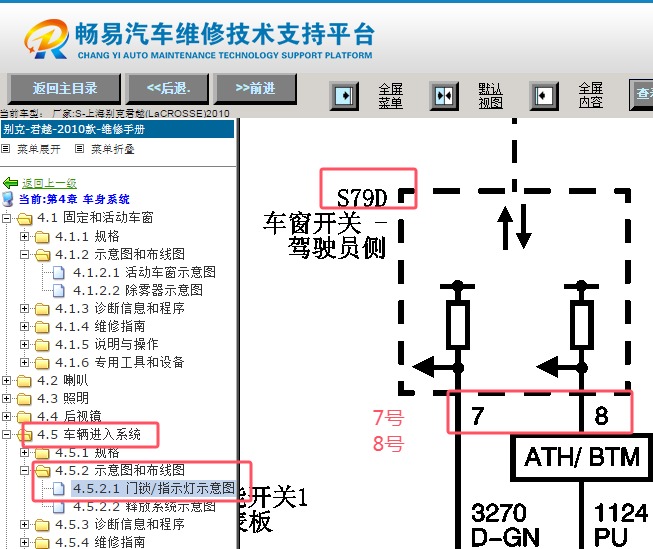
Task: Select the 4.4 后视镜 item
Action: click(x=69, y=416)
